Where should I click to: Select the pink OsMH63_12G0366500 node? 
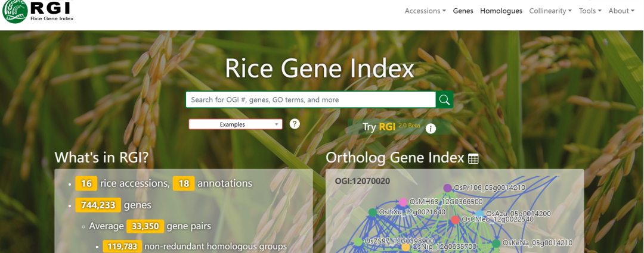click(x=403, y=202)
